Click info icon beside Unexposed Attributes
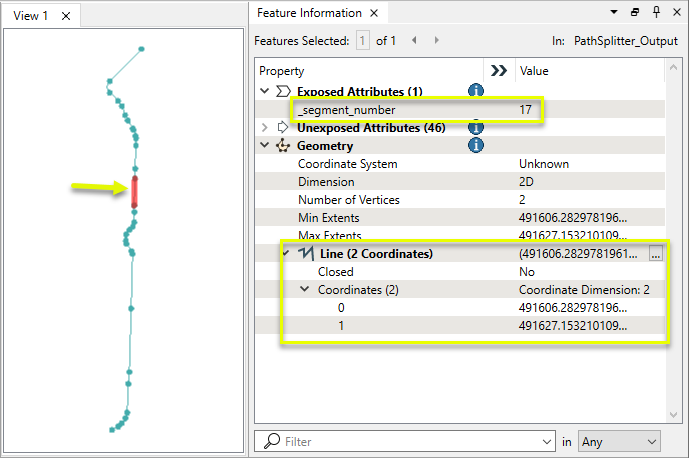Viewport: 689px width, 458px height. (476, 127)
